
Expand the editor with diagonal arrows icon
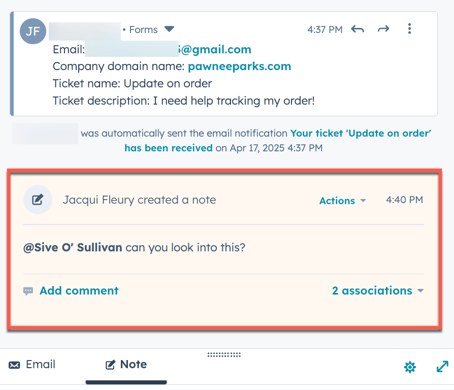(x=442, y=367)
